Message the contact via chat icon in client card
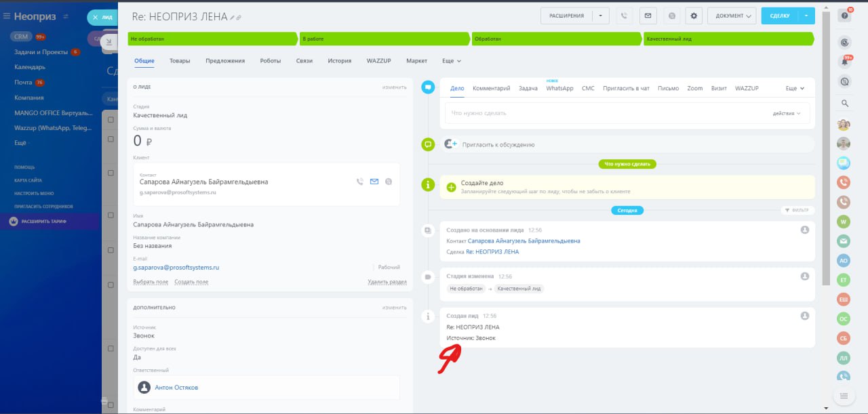Image resolution: width=868 pixels, height=414 pixels. tap(389, 182)
